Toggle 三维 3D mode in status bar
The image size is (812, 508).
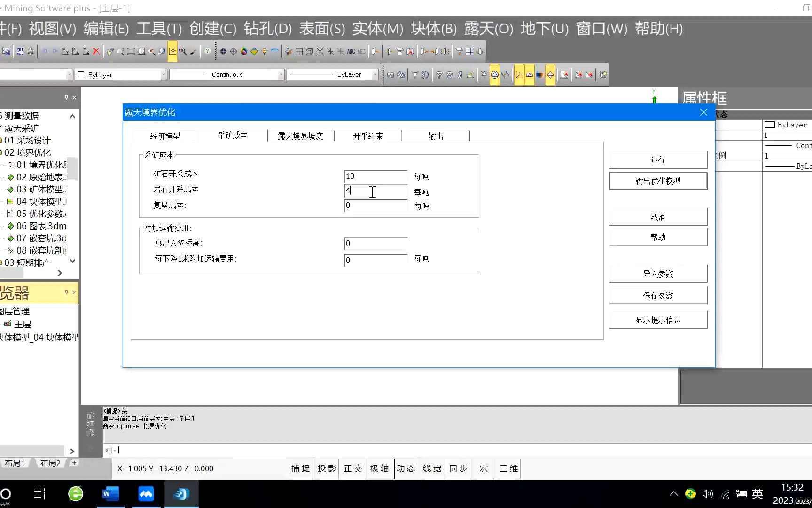point(509,468)
